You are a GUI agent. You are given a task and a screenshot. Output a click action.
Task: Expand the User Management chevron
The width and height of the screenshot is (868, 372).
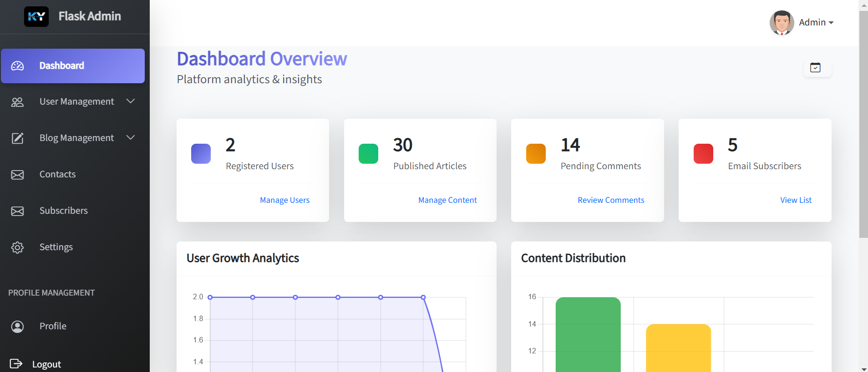coord(131,101)
